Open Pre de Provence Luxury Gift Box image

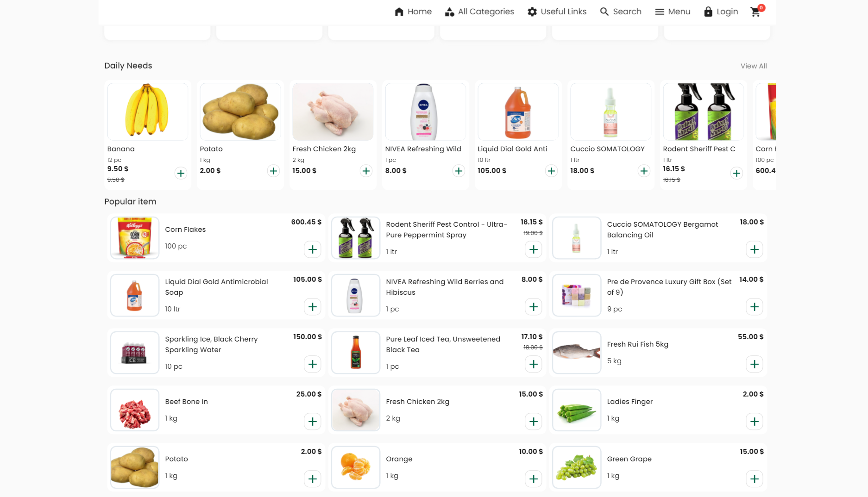coord(576,295)
